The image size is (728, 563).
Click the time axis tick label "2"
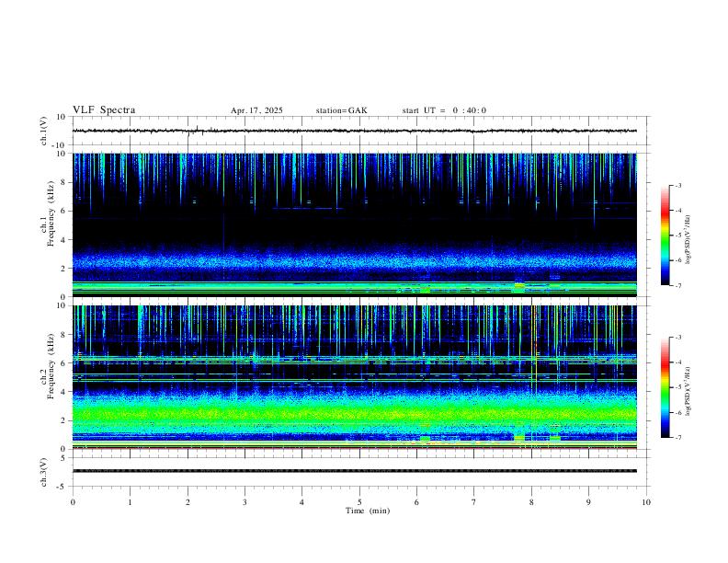188,502
